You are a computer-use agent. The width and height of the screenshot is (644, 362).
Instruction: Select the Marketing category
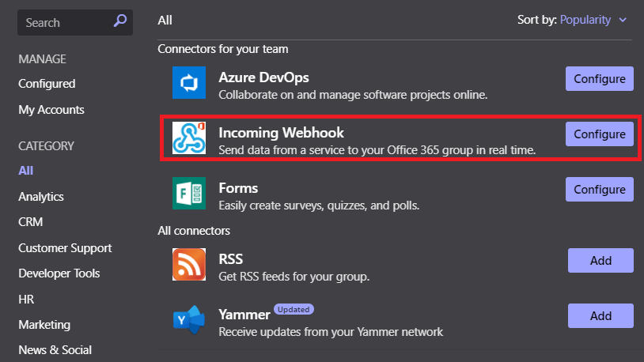click(x=44, y=325)
